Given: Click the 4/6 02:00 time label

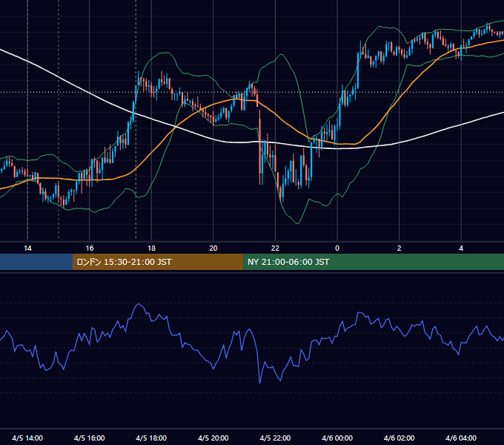Looking at the screenshot, I should (x=399, y=438).
